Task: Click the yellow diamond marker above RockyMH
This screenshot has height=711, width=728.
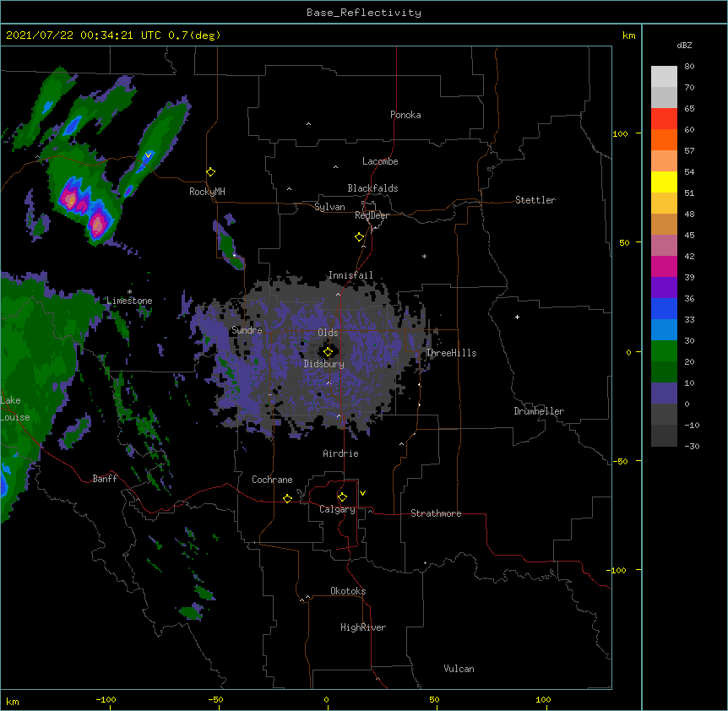Action: pyautogui.click(x=211, y=172)
